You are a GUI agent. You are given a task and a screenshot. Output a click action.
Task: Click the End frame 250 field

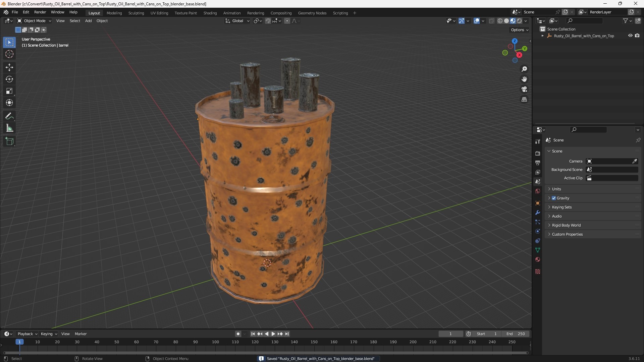516,334
